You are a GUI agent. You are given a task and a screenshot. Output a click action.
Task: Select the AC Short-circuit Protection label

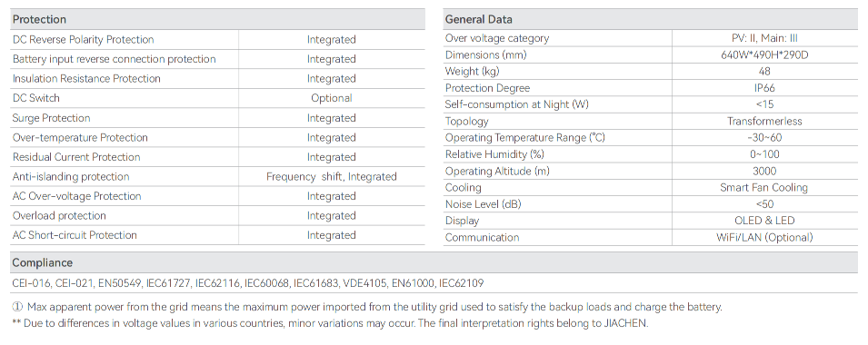pos(75,235)
